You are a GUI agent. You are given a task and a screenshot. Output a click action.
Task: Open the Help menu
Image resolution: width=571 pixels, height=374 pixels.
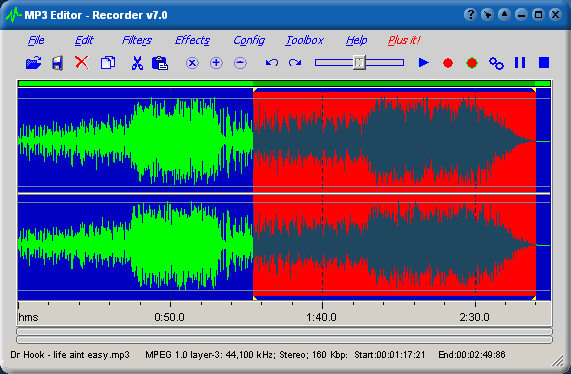coord(356,40)
